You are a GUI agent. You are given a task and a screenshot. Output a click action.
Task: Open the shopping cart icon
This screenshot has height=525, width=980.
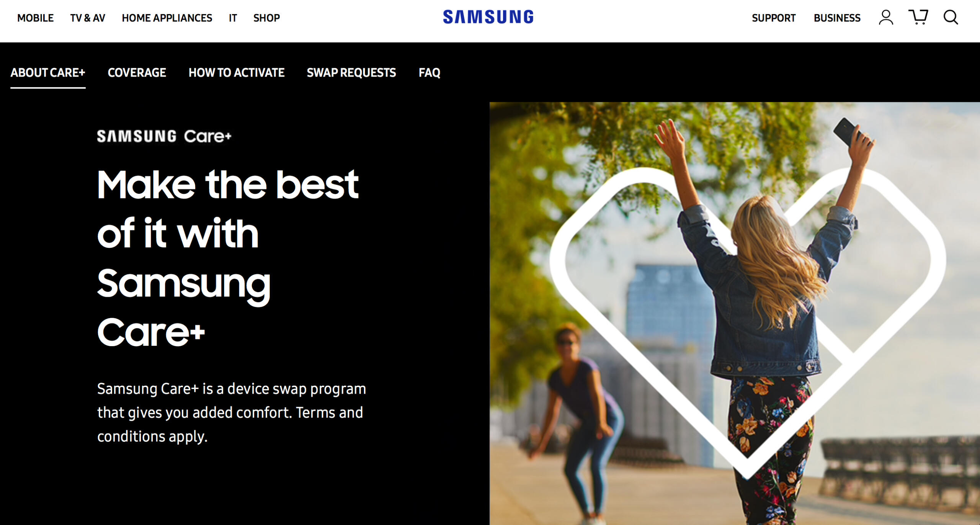tap(918, 17)
